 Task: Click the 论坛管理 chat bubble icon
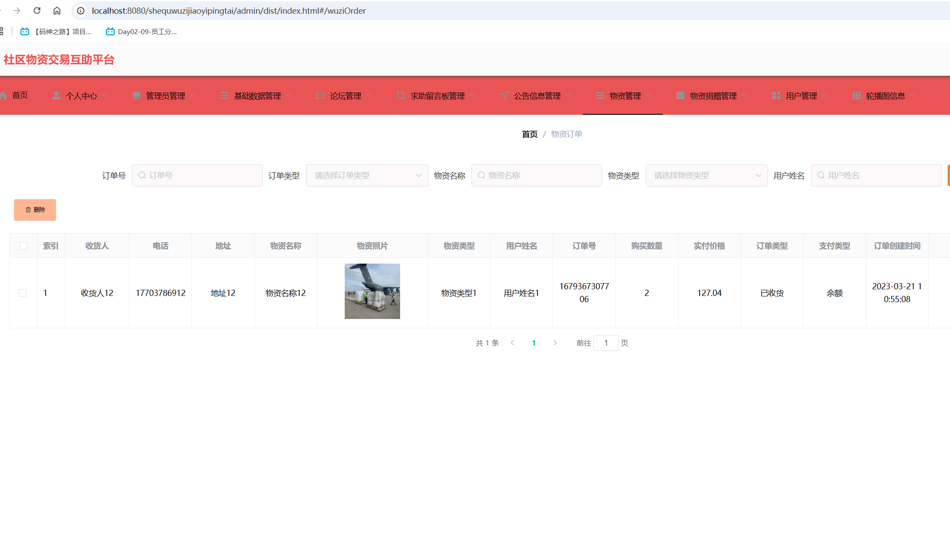click(320, 96)
